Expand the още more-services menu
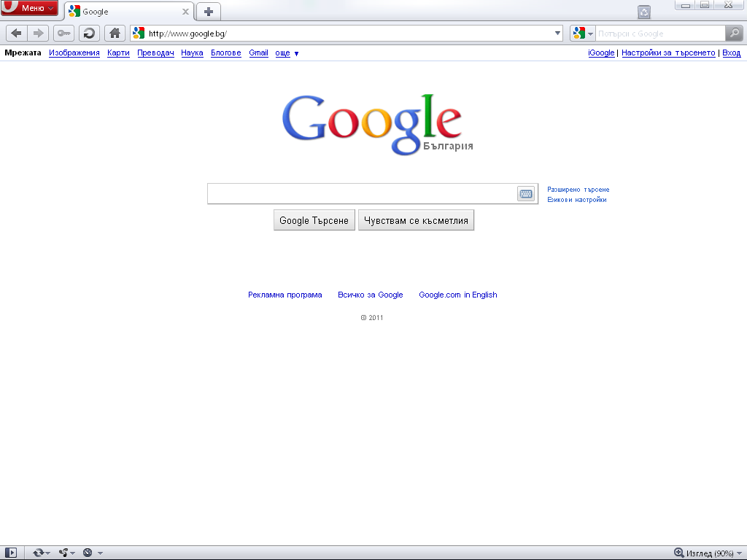The image size is (747, 560). (x=287, y=52)
